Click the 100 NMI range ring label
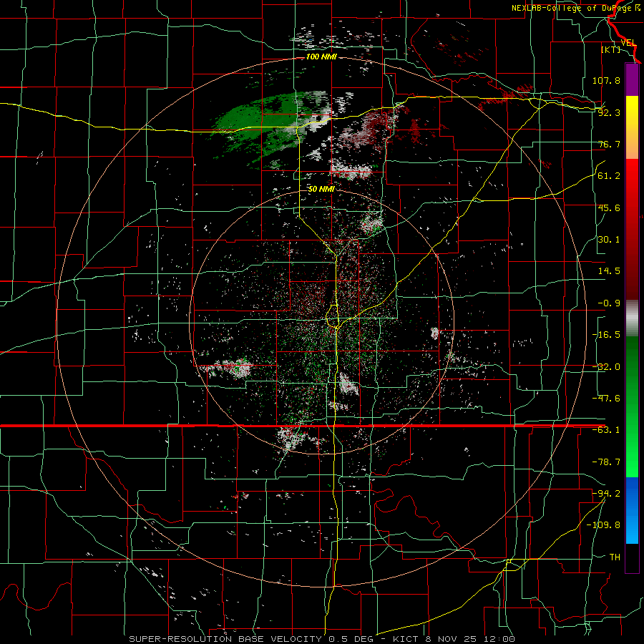This screenshot has width=644, height=644. [321, 57]
